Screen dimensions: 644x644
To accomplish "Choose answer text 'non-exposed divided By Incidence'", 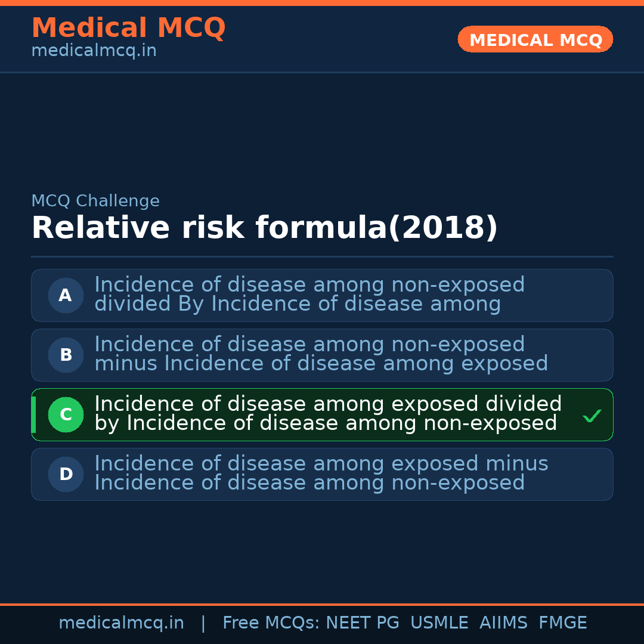I will point(309,295).
